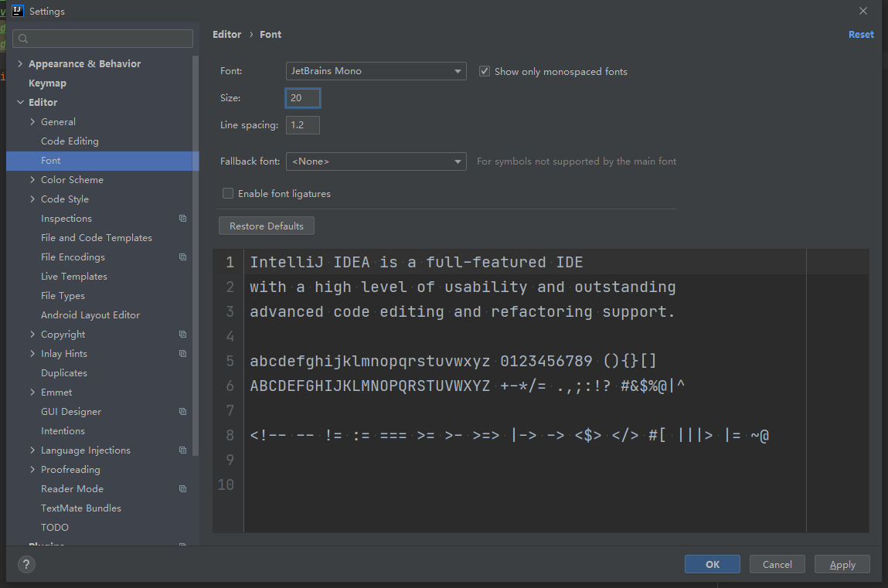Click the settings tree scrollbar
Screen dimensions: 888x588
(x=196, y=255)
